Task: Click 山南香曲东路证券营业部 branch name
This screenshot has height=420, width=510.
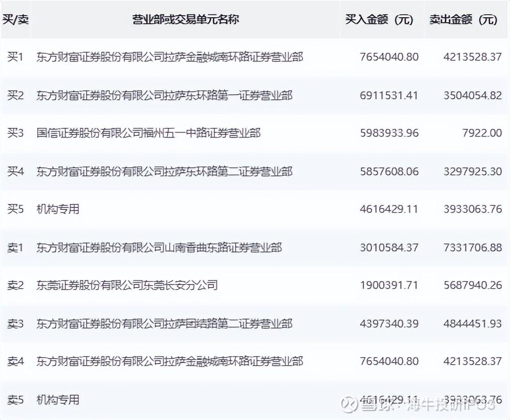Action: coord(159,248)
